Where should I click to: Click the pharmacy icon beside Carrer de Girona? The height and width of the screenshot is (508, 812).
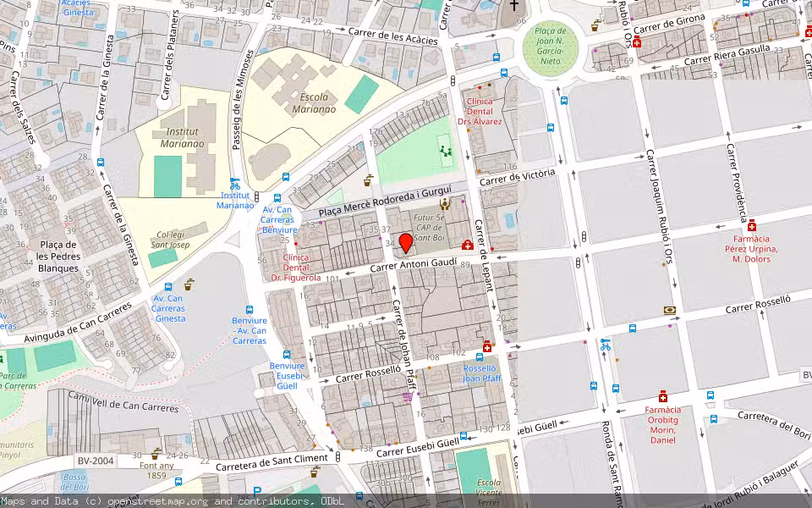(x=637, y=42)
